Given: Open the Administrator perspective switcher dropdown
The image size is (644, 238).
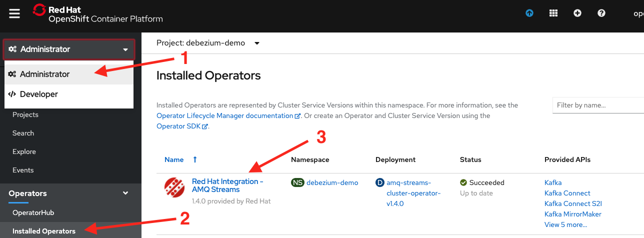Looking at the screenshot, I should click(69, 49).
